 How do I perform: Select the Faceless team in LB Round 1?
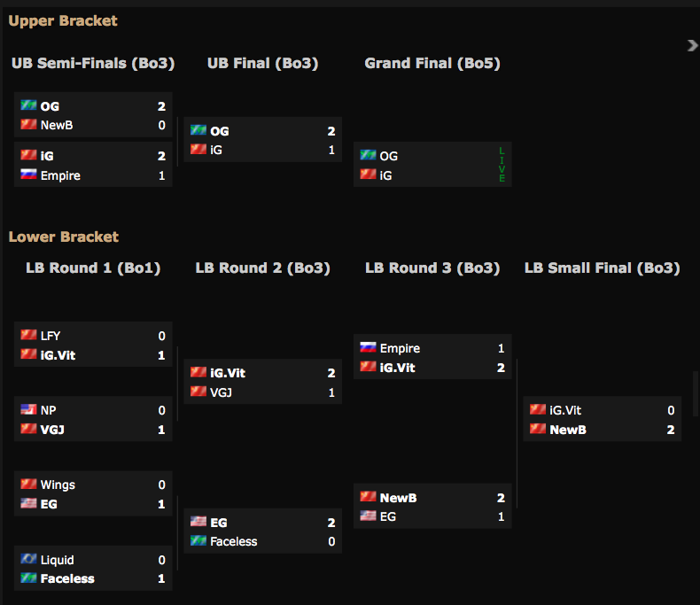(67, 578)
